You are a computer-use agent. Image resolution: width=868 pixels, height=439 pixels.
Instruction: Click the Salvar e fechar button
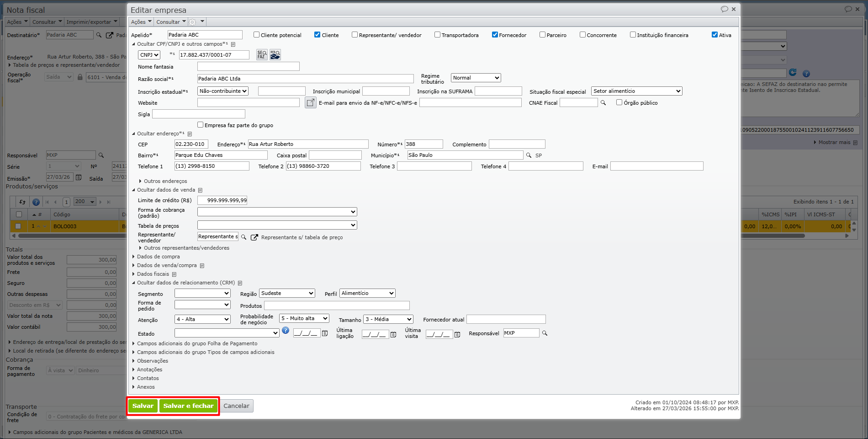tap(188, 406)
